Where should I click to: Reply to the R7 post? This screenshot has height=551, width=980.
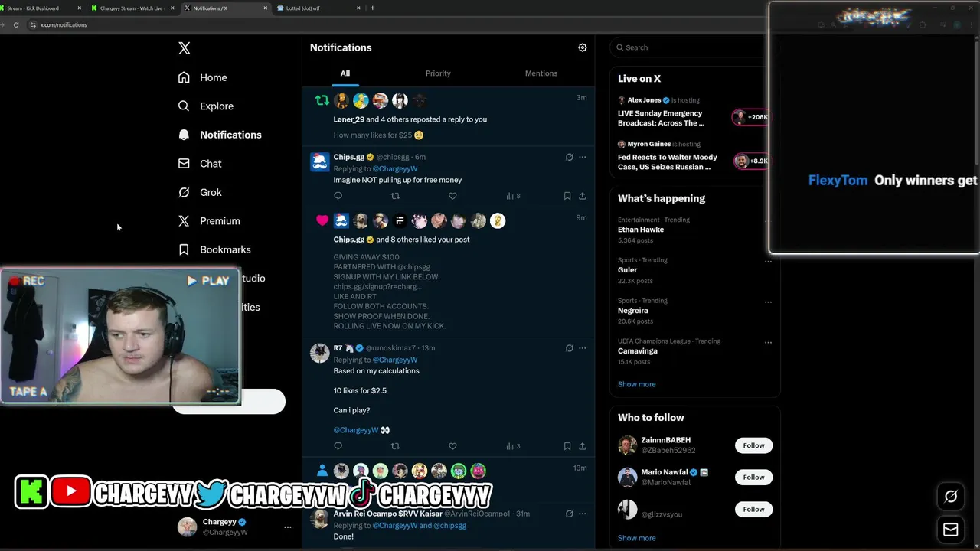[x=338, y=446]
